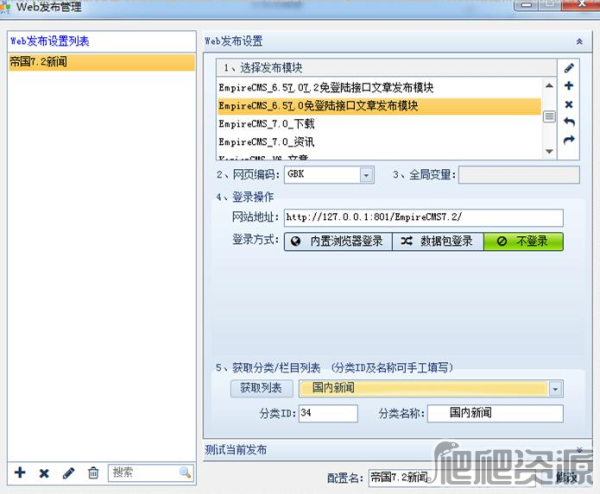Select EmpireCMS_6.57.0免登陆接口文章发布模块 row

pyautogui.click(x=379, y=106)
